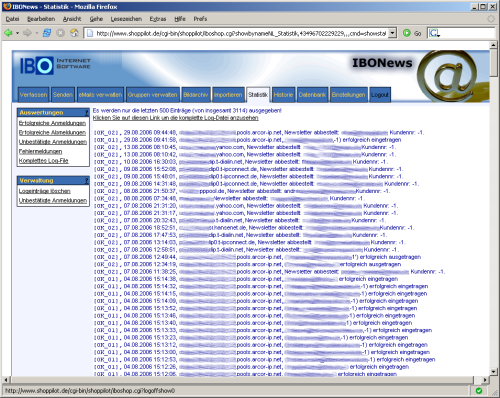Open the Extras menu

(x=158, y=19)
